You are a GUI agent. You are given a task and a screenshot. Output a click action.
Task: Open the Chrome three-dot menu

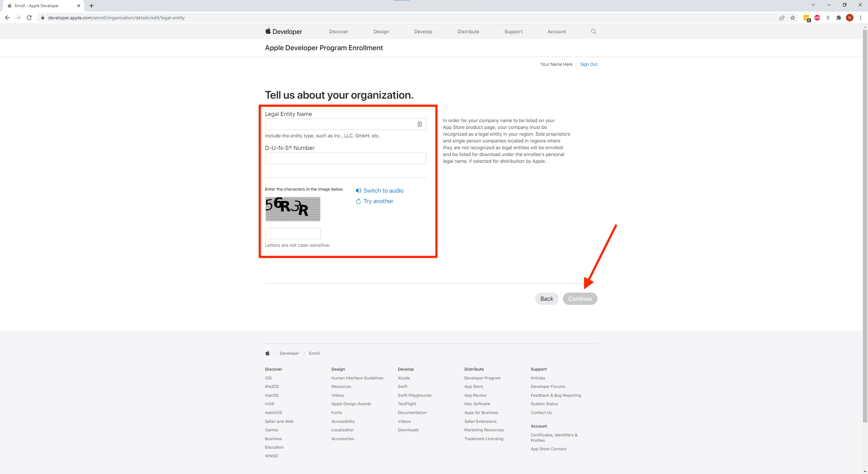[861, 18]
